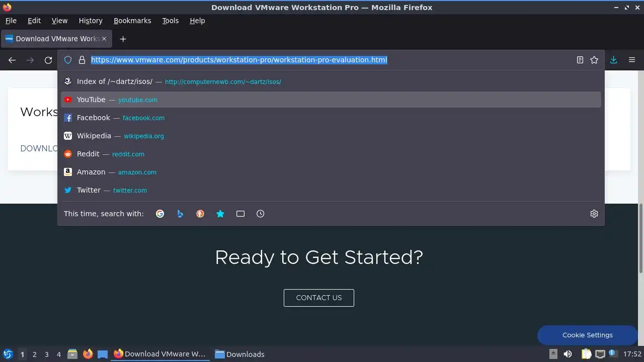The image size is (644, 362).
Task: Switch to Download VMware Workstation tab
Action: point(56,39)
